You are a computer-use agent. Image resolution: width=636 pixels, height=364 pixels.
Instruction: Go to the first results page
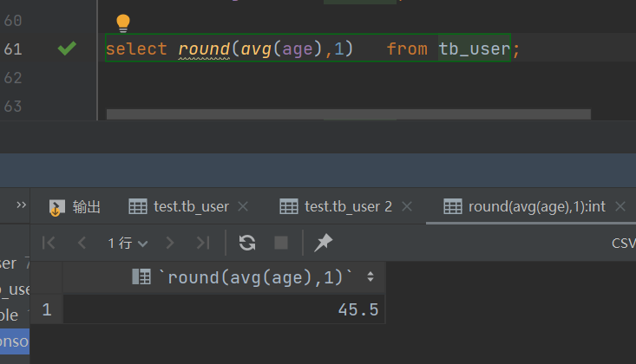(x=49, y=244)
